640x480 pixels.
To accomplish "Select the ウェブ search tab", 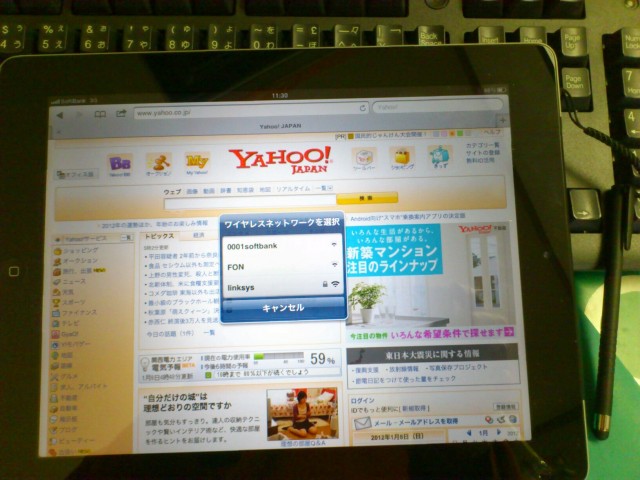I will click(x=172, y=191).
